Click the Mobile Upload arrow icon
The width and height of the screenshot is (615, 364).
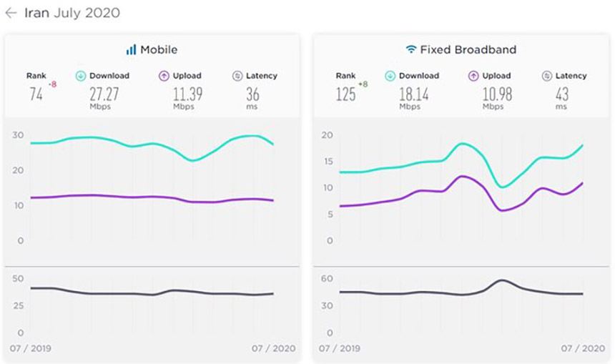[164, 76]
